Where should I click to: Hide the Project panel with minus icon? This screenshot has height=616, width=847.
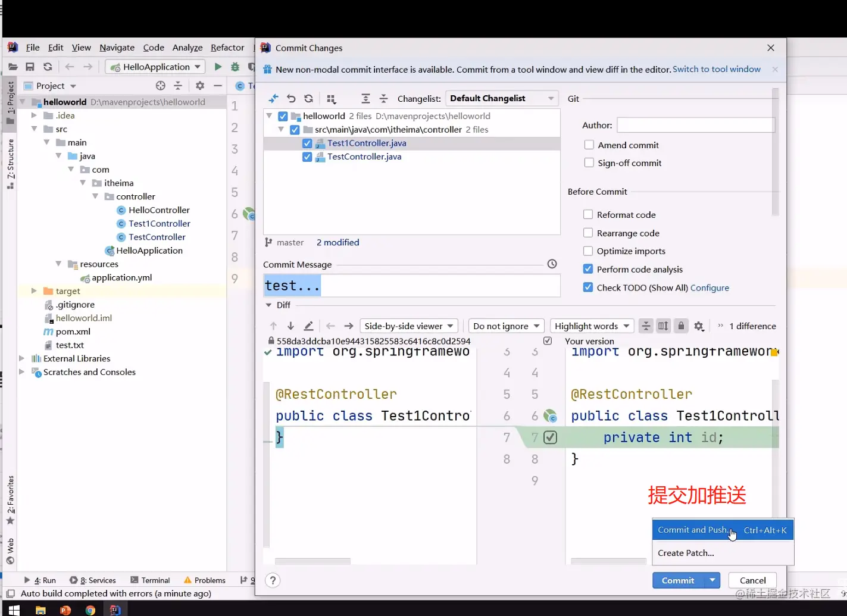[218, 86]
